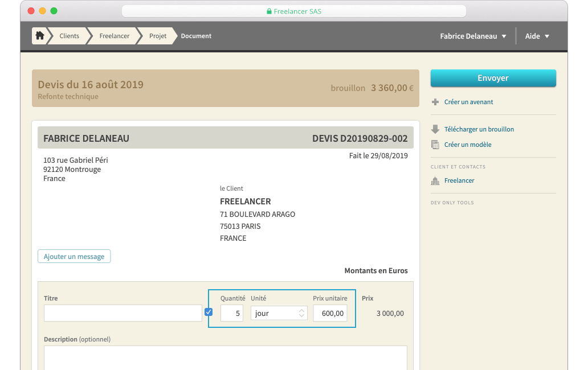Click the Refonte technique subtitle
This screenshot has height=370, width=588.
[68, 97]
